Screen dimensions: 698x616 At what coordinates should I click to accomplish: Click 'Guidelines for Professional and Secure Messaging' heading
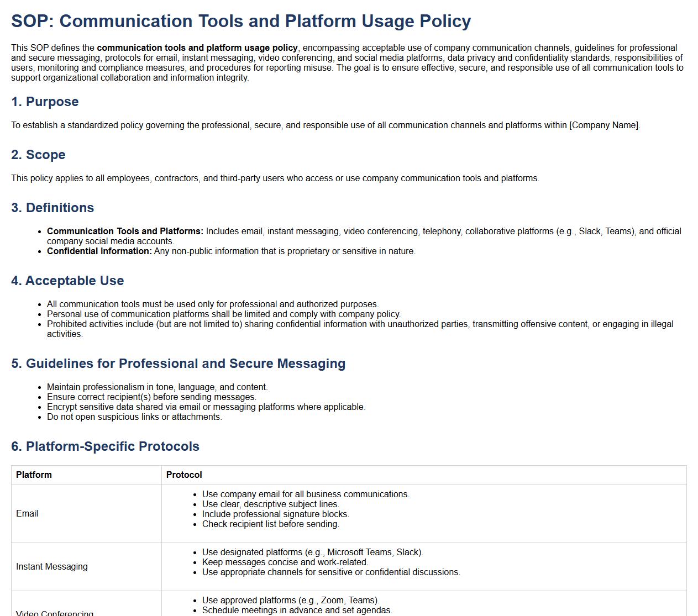[178, 364]
